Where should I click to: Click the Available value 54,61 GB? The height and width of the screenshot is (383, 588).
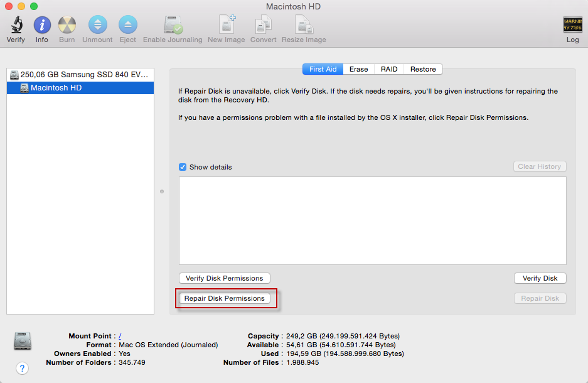click(x=341, y=345)
